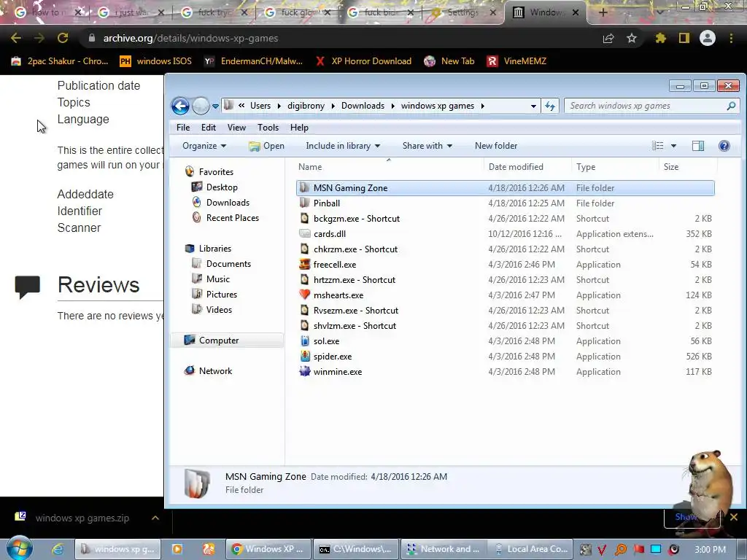Click the Pinball folder icon

[304, 203]
